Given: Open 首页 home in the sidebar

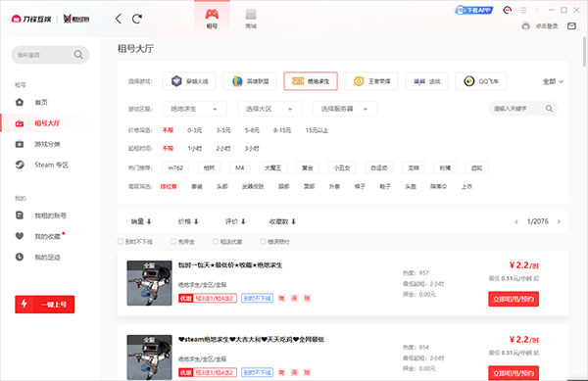Looking at the screenshot, I should [41, 102].
